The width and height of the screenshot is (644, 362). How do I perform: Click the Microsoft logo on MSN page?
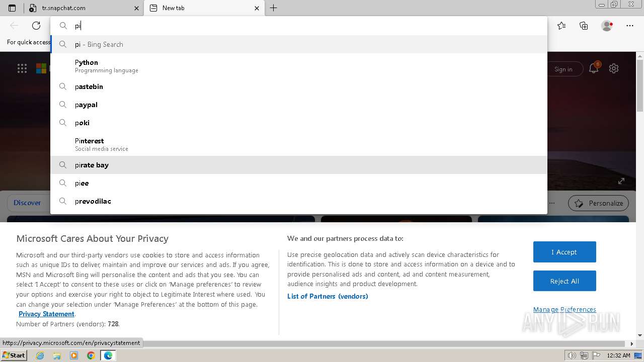pos(41,69)
